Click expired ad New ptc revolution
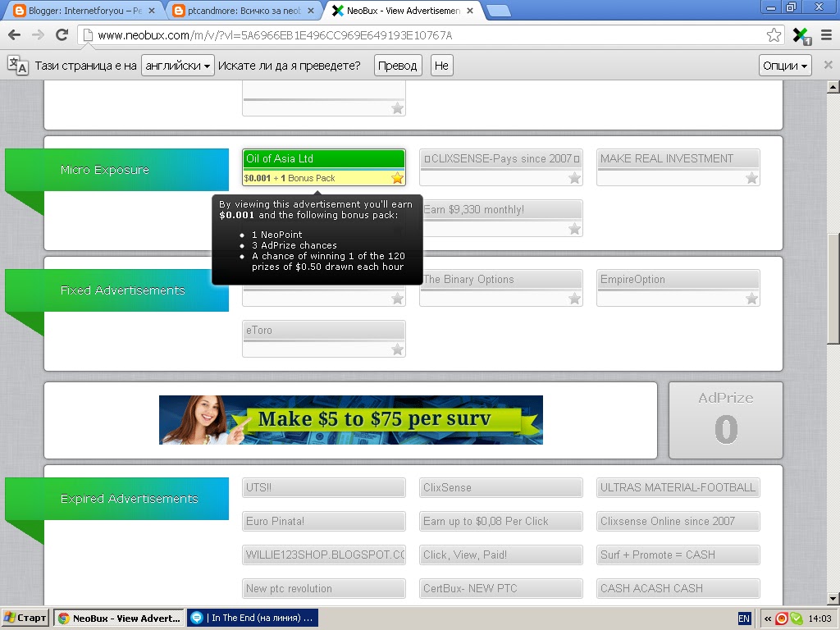The width and height of the screenshot is (840, 630). (x=323, y=588)
